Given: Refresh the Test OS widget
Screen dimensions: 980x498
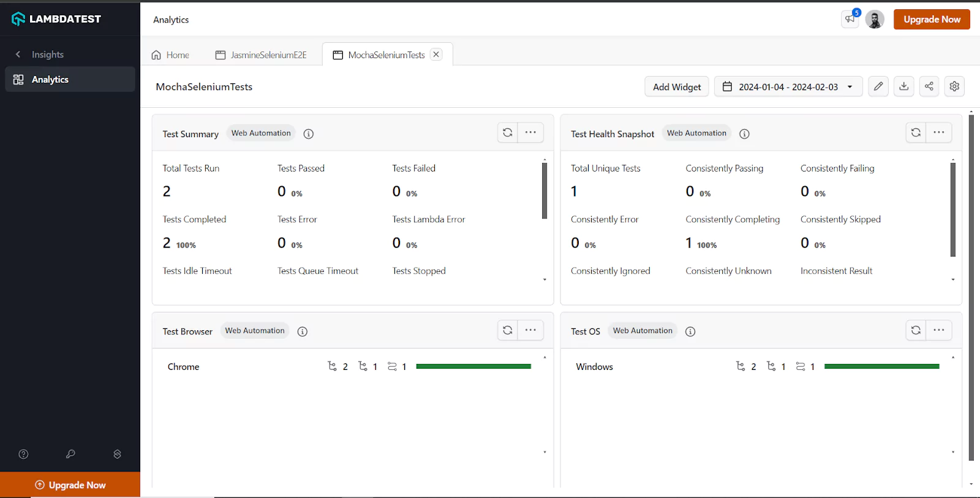Looking at the screenshot, I should pyautogui.click(x=916, y=330).
